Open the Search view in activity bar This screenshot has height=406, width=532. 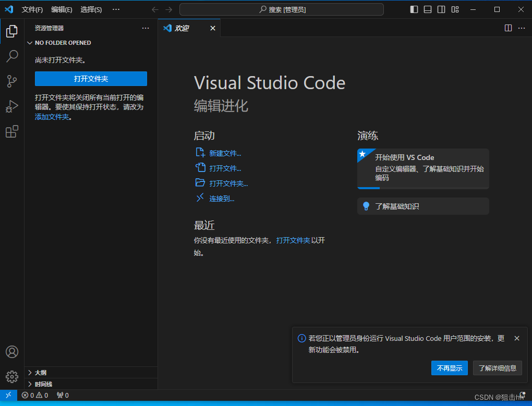(x=12, y=56)
